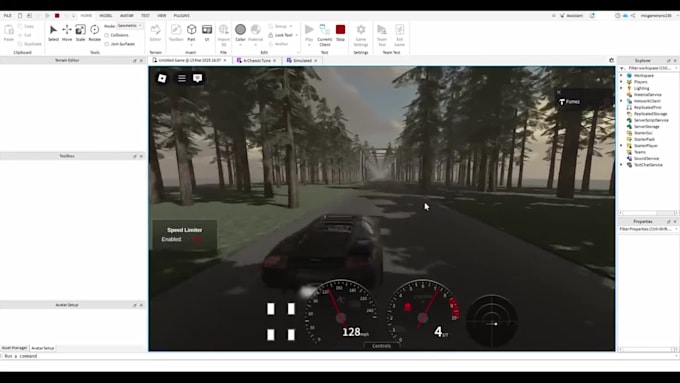Switch view with Current Client button
The height and width of the screenshot is (383, 680).
coord(325,35)
